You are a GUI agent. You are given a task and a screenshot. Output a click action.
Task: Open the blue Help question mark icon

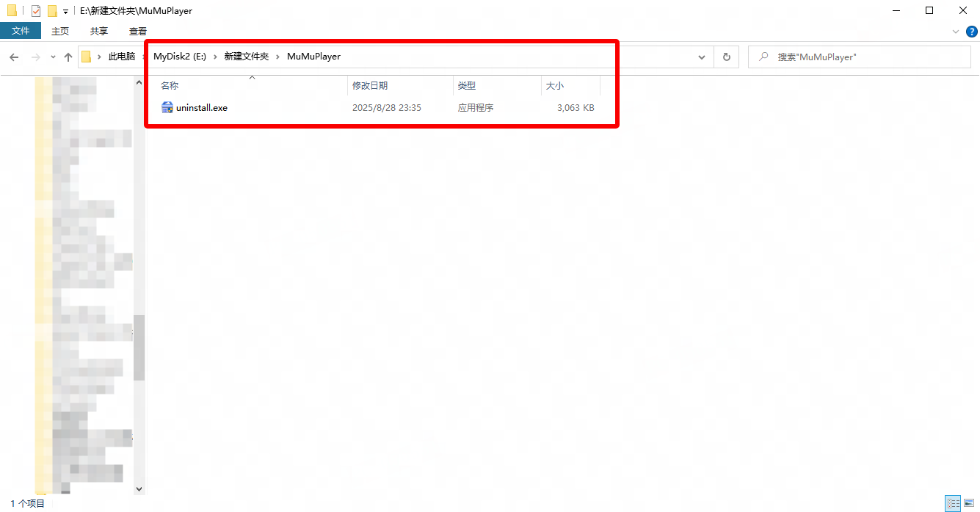pos(971,31)
